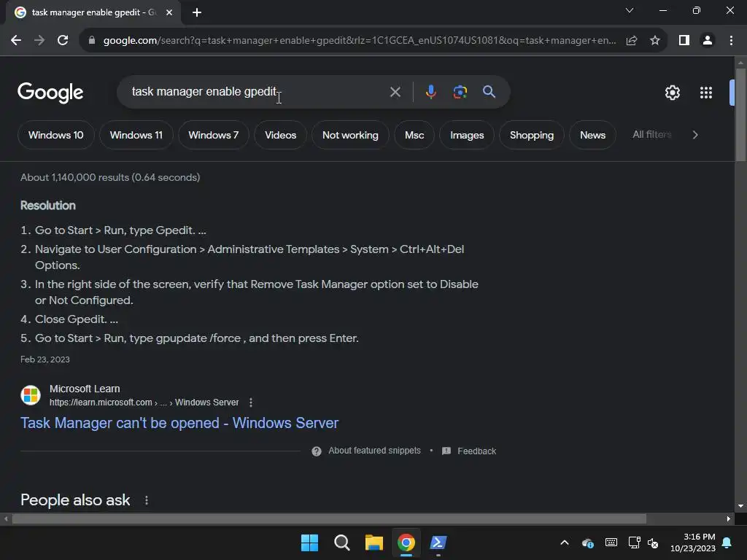Click the OneDrive cloud tray icon
Screen dimensions: 747x560
(x=588, y=542)
